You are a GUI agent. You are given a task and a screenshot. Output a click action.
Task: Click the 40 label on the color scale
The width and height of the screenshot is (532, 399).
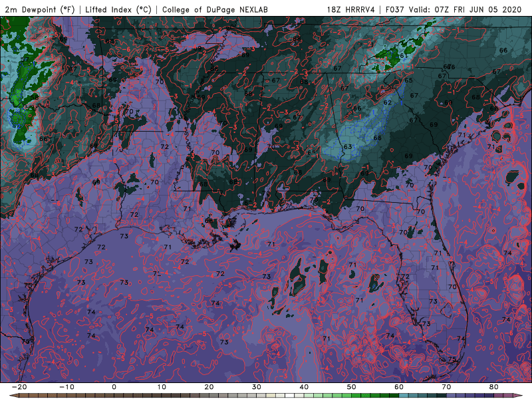click(304, 387)
